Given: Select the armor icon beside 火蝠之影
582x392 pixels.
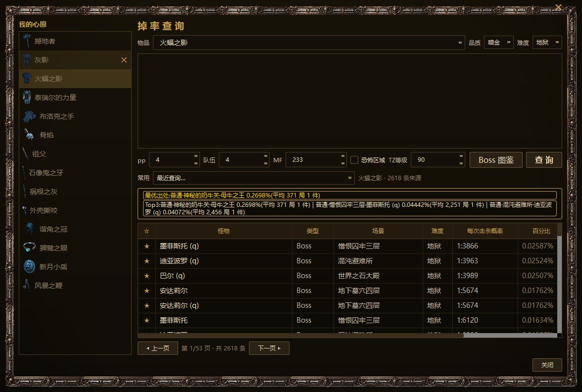Looking at the screenshot, I should coord(27,78).
